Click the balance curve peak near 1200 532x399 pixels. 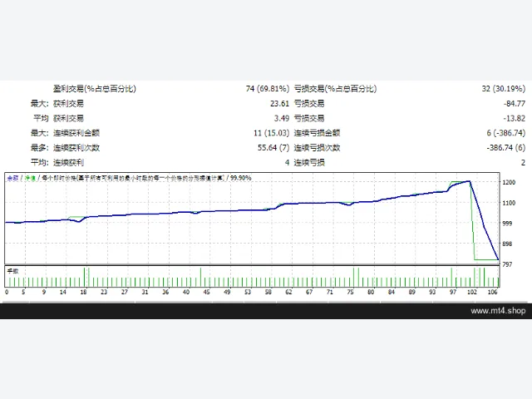pyautogui.click(x=470, y=181)
